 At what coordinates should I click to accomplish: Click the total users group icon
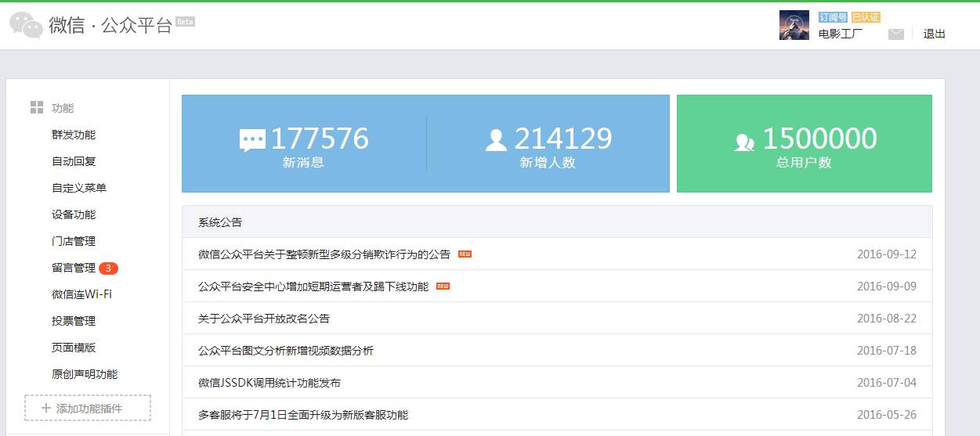(x=744, y=142)
